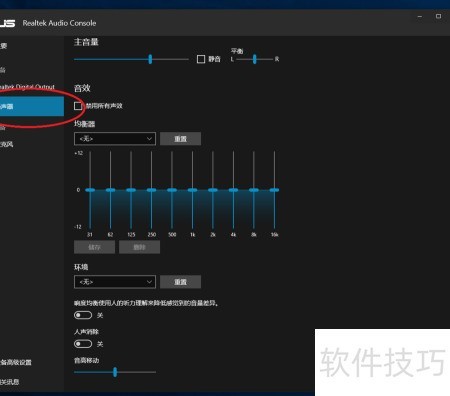Click the 1k equalizer band handle
The width and height of the screenshot is (450, 396).
tap(192, 190)
